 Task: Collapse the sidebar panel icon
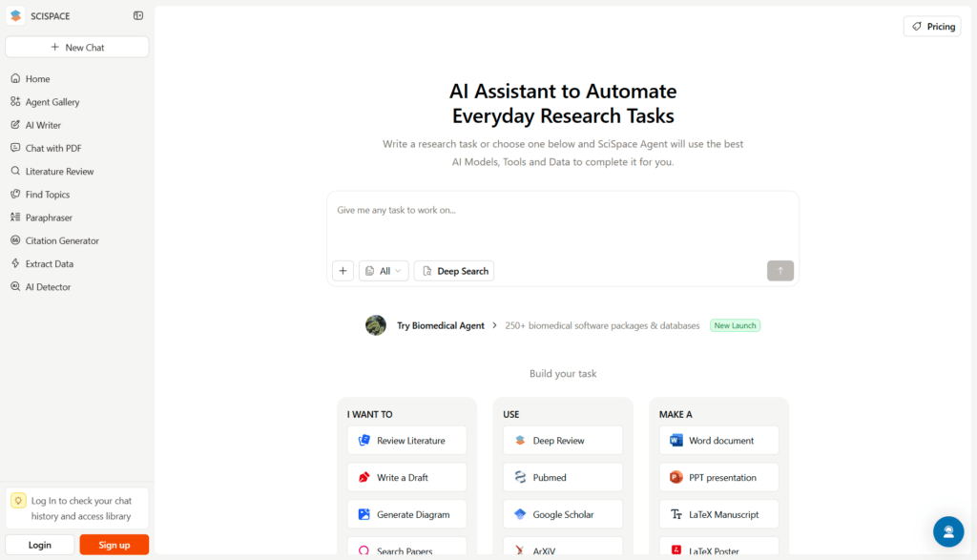point(138,16)
